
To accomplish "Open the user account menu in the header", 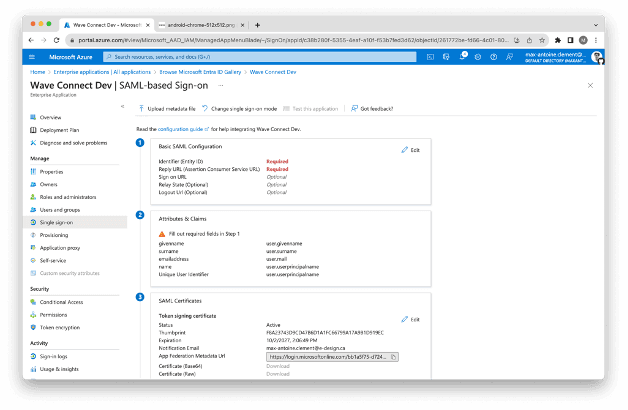I will [595, 58].
